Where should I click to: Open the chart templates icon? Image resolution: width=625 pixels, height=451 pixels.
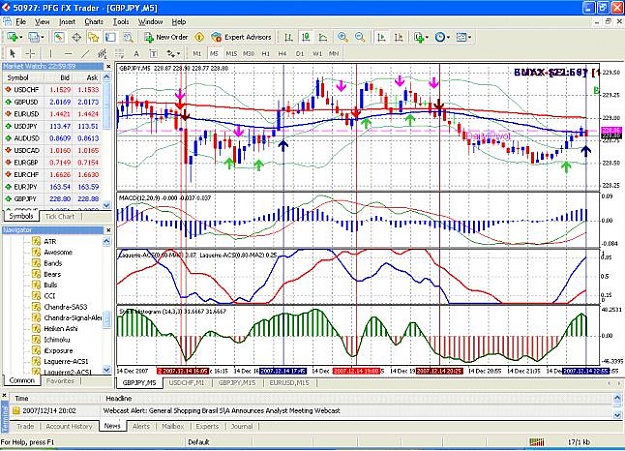[461, 37]
